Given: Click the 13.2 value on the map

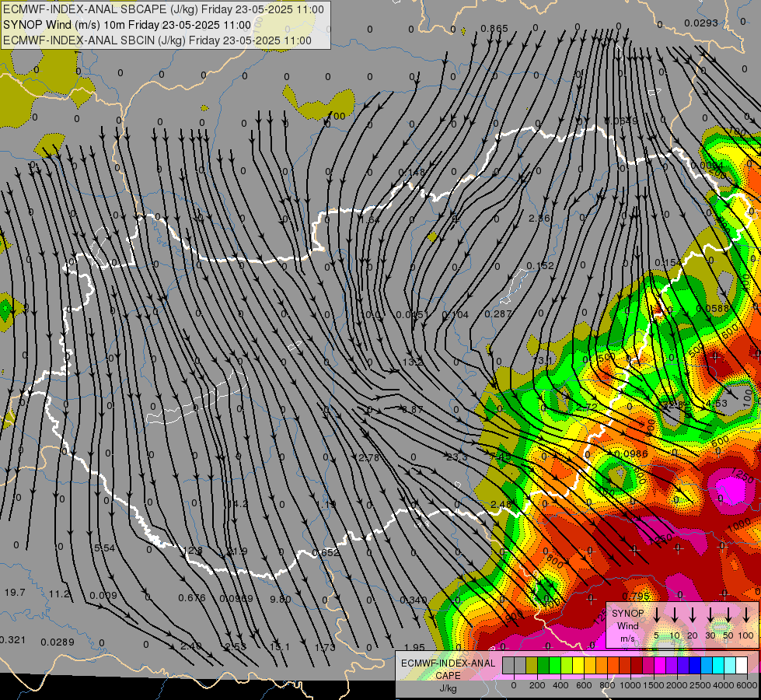Looking at the screenshot, I should (413, 362).
